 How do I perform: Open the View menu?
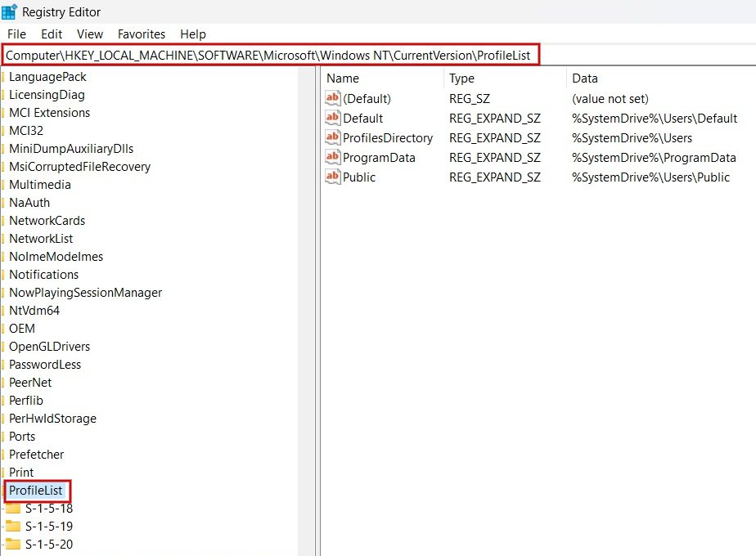pos(89,34)
